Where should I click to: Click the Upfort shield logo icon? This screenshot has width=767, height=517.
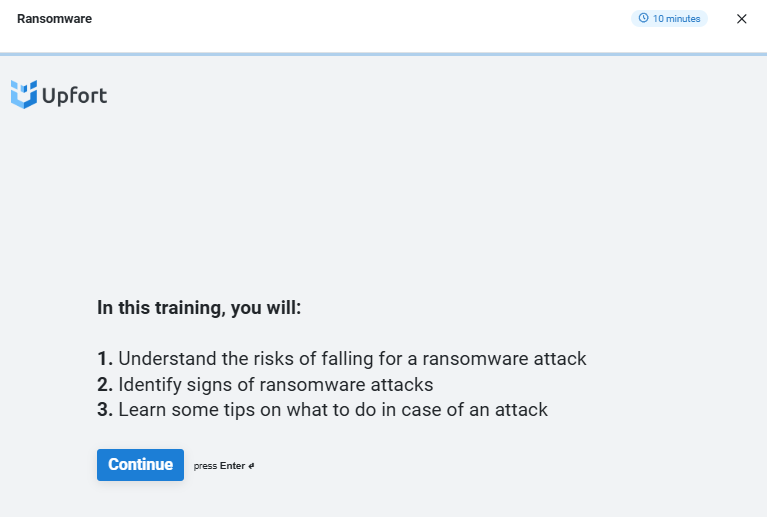coord(24,94)
